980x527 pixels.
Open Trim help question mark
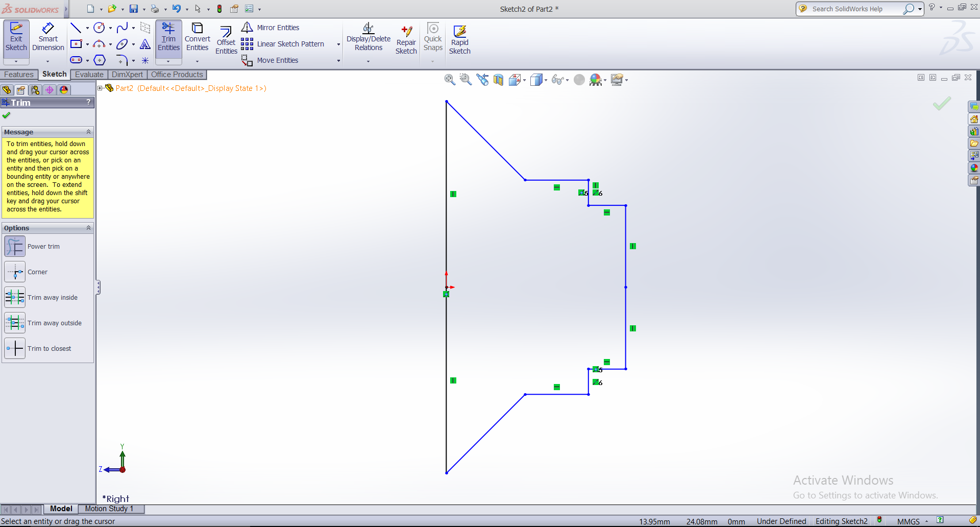pos(89,102)
